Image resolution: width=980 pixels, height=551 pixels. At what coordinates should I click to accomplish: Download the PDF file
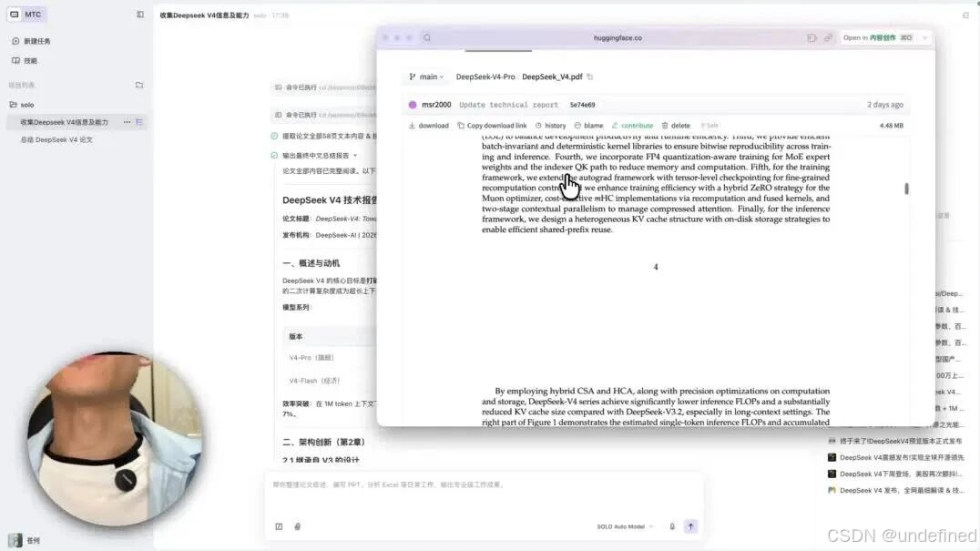tap(429, 126)
